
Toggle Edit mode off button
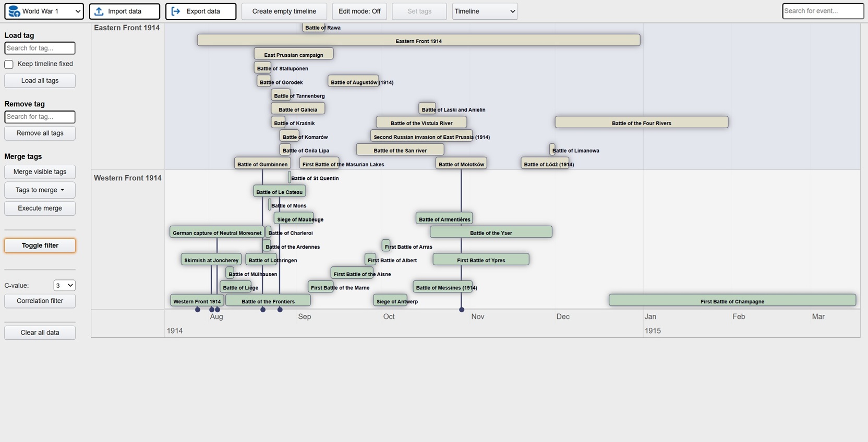click(x=359, y=11)
